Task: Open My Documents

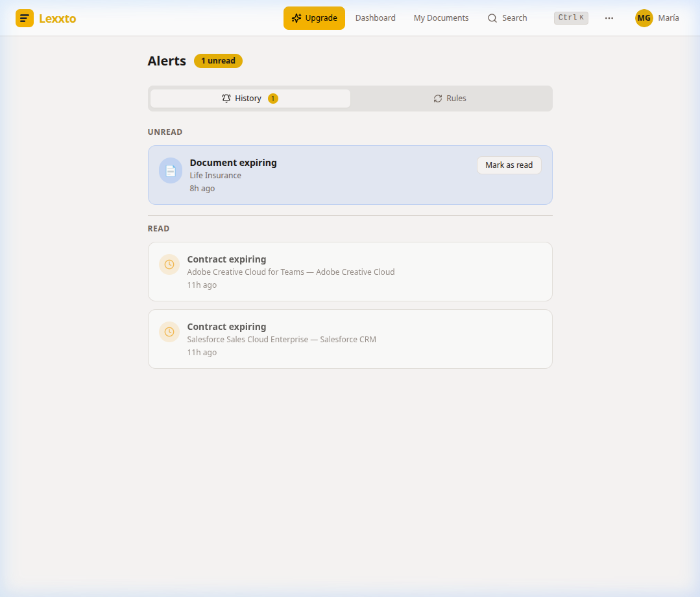Action: click(x=441, y=18)
